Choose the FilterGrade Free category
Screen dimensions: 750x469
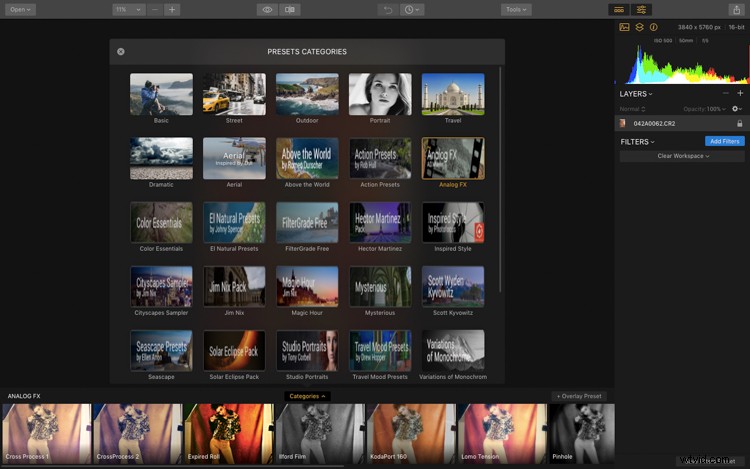(x=307, y=227)
